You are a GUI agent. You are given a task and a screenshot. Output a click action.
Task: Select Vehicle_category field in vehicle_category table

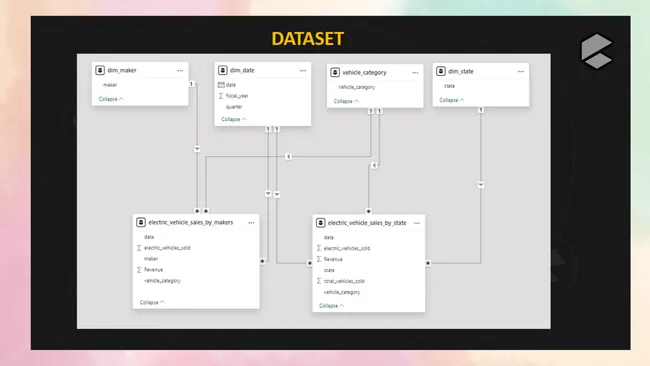357,87
